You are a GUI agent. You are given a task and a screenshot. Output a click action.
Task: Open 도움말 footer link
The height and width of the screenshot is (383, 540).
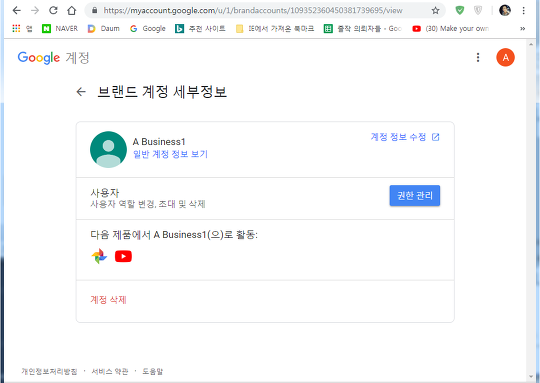(x=153, y=371)
